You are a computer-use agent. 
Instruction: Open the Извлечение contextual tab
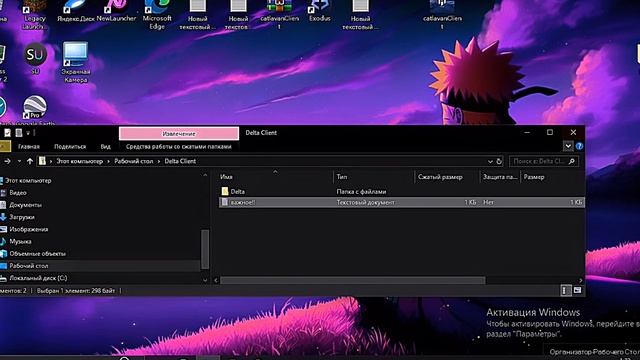(179, 133)
